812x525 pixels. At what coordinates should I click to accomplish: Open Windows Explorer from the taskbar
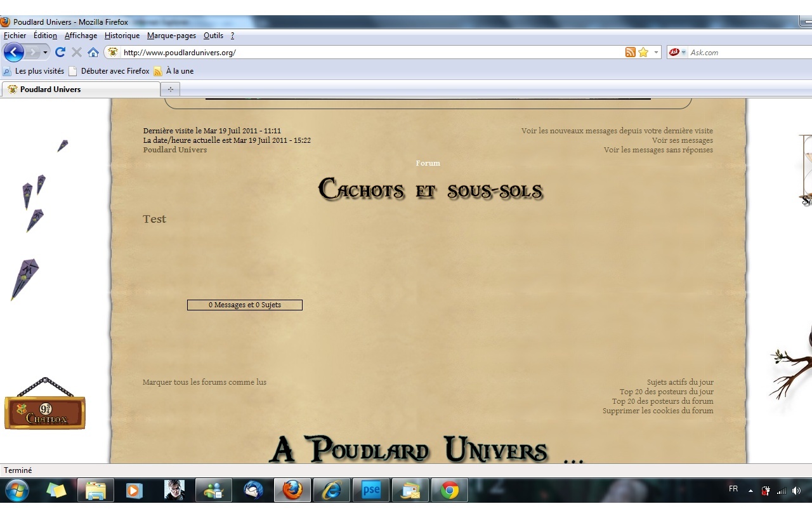96,490
